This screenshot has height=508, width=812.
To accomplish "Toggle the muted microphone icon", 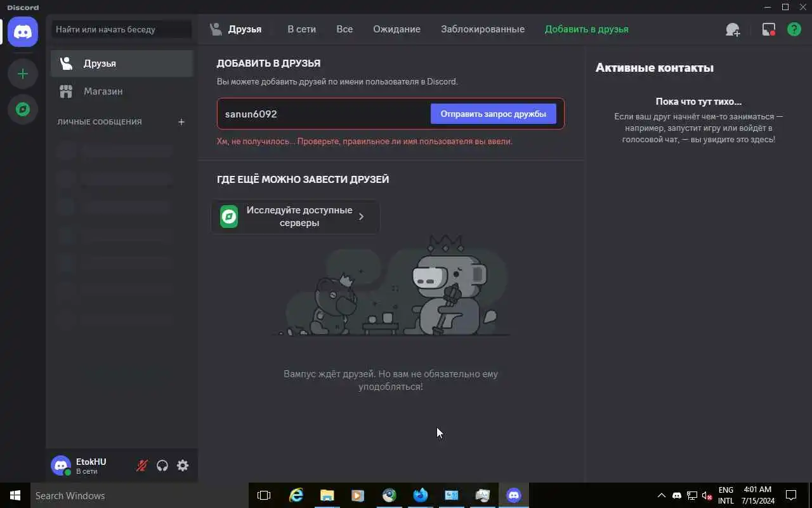I will pyautogui.click(x=142, y=465).
